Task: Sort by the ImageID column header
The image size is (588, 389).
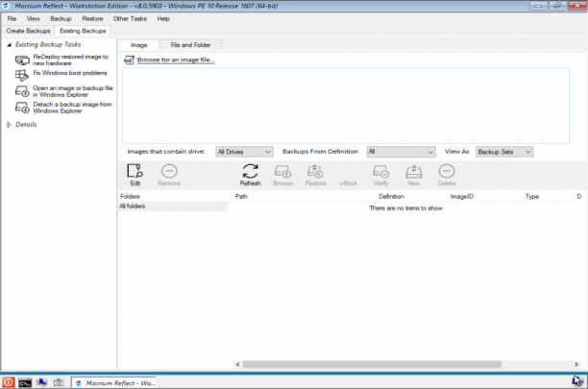Action: 461,196
